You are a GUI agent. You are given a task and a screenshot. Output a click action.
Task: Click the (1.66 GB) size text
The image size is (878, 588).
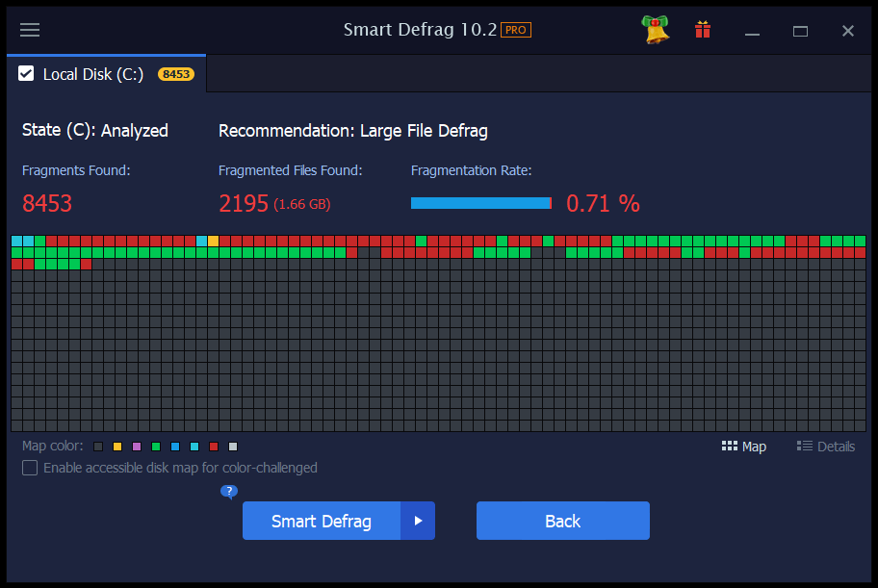(x=302, y=204)
